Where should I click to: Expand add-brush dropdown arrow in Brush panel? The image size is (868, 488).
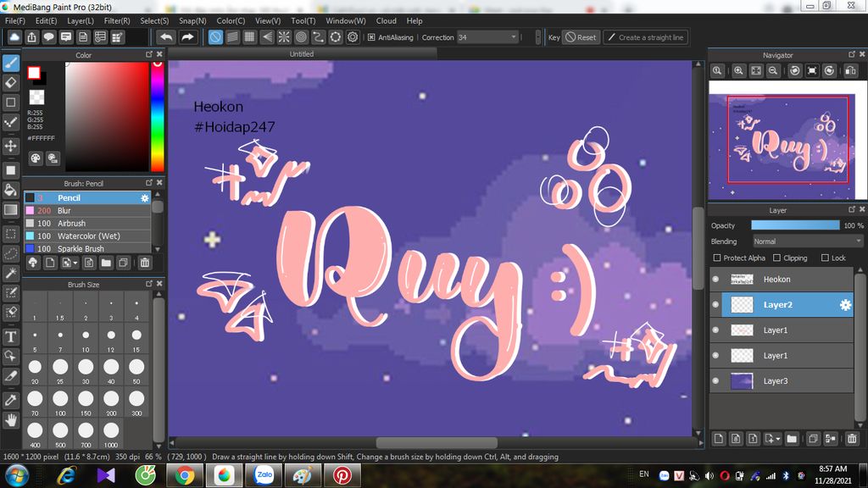(75, 263)
